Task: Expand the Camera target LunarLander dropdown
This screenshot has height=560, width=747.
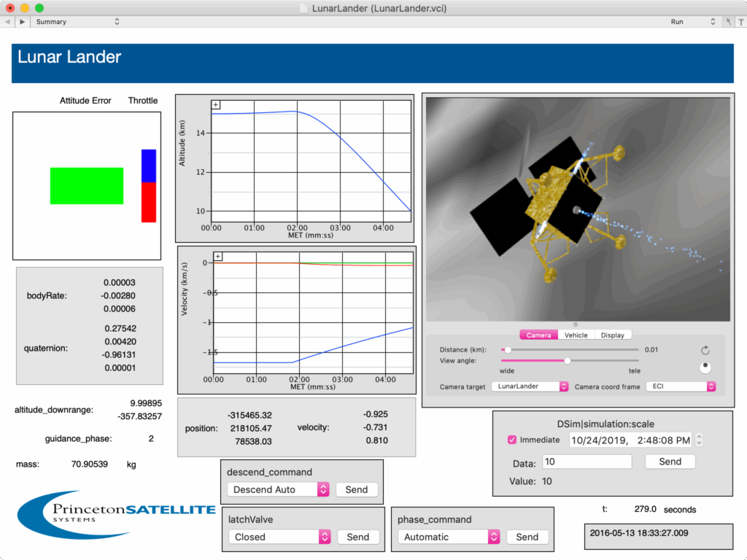Action: point(530,386)
